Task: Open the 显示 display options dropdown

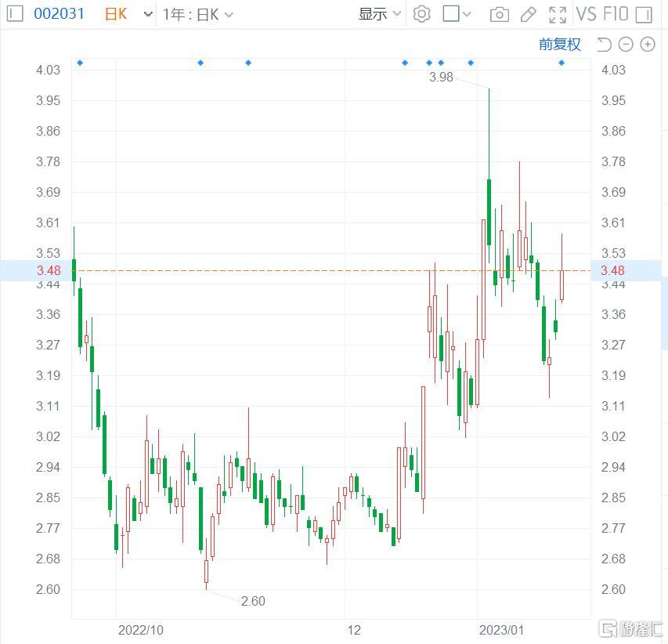Action: coord(380,14)
